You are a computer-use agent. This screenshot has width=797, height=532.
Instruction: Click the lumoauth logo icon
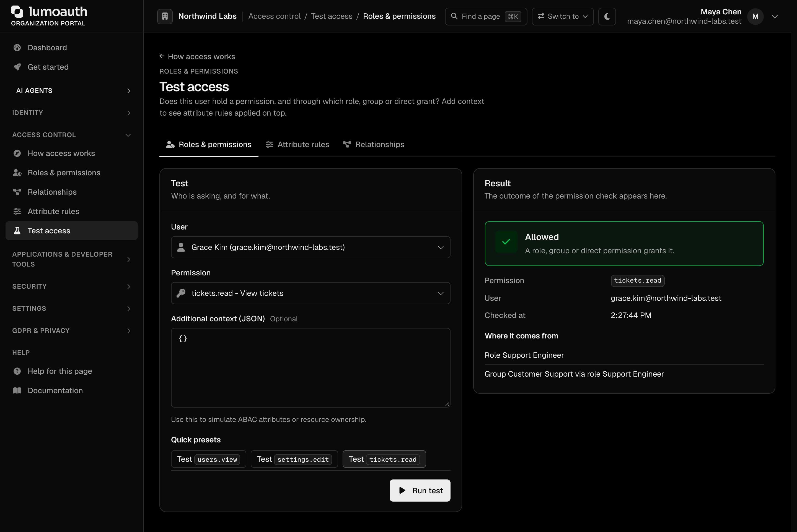(17, 12)
